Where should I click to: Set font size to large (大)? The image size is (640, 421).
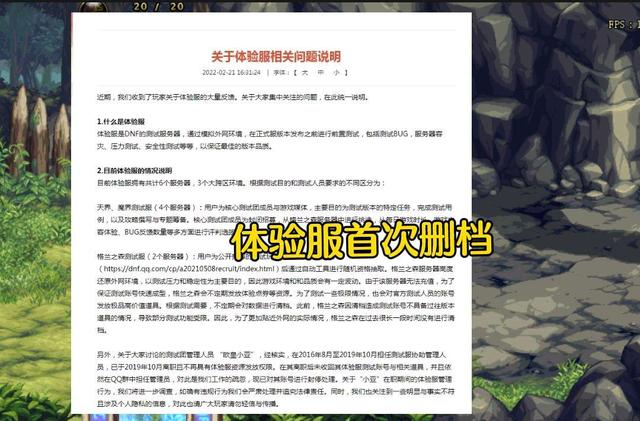306,72
